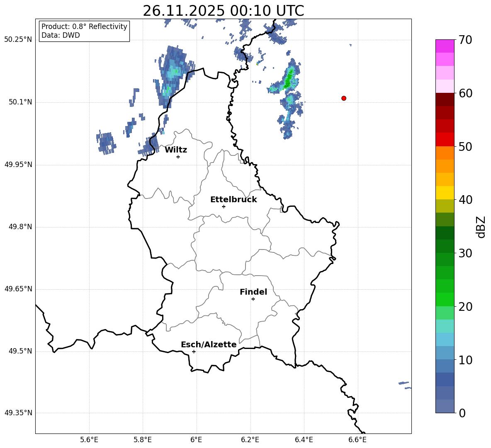Click the cross marker below Wiltz
The height and width of the screenshot is (448, 491).
178,157
